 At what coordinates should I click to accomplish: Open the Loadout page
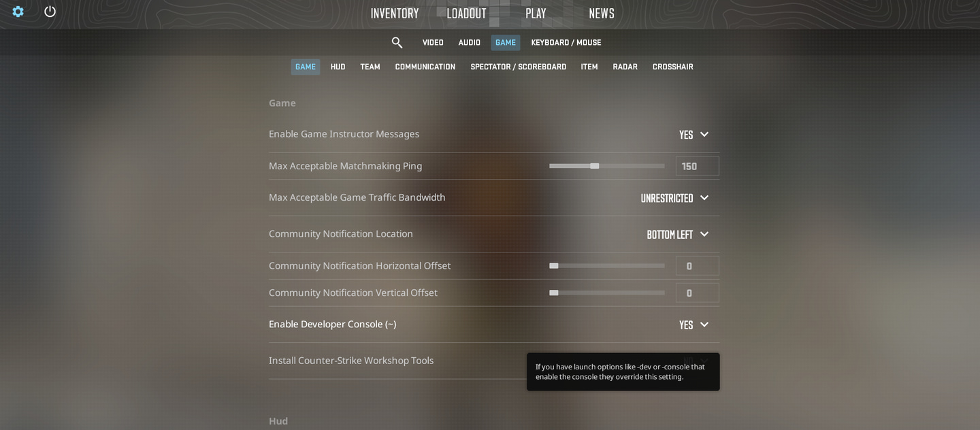coord(466,14)
